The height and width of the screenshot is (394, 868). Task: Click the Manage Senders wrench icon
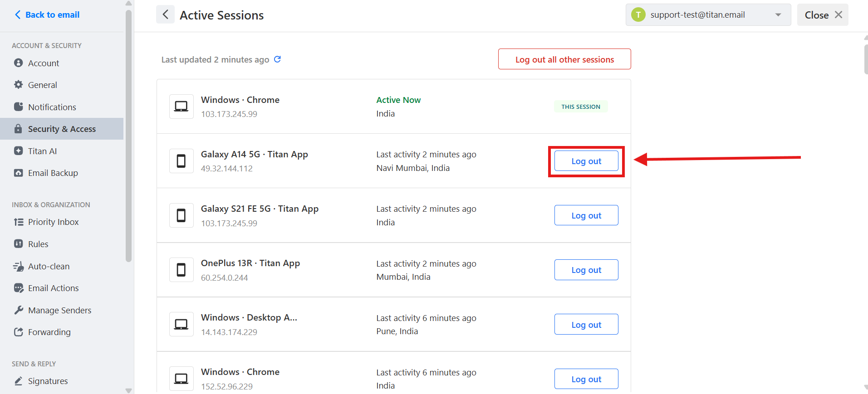pyautogui.click(x=18, y=310)
